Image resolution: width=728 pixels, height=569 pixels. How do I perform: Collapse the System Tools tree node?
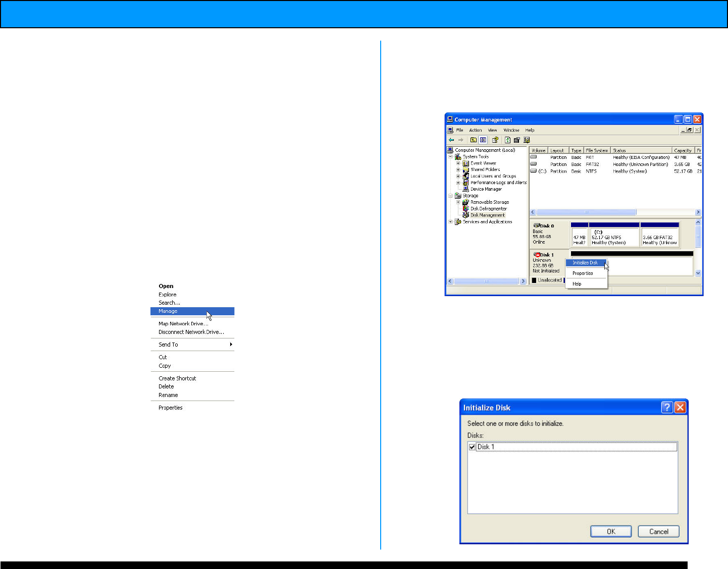451,157
